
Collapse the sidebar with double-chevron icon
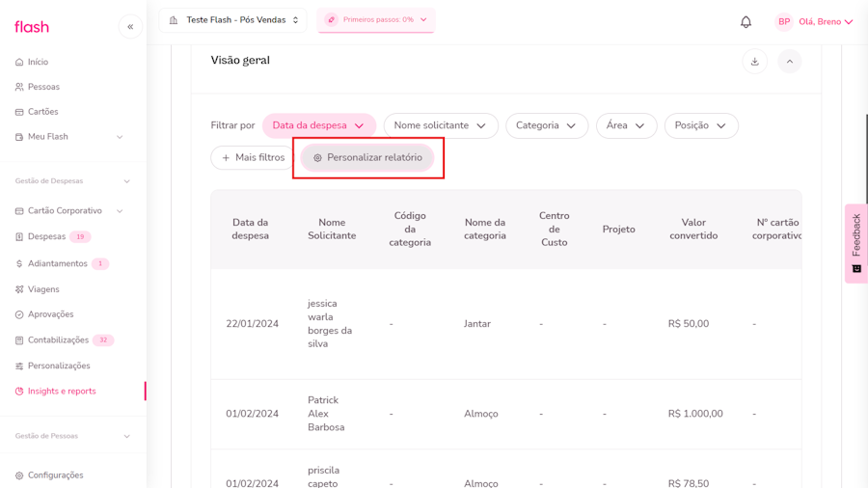click(130, 27)
